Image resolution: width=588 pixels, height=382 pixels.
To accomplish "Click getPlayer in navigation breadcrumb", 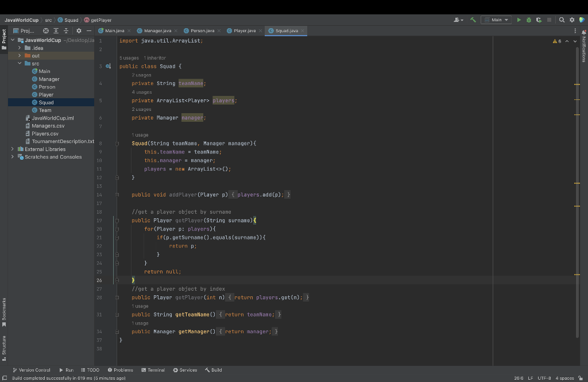I will coord(98,20).
